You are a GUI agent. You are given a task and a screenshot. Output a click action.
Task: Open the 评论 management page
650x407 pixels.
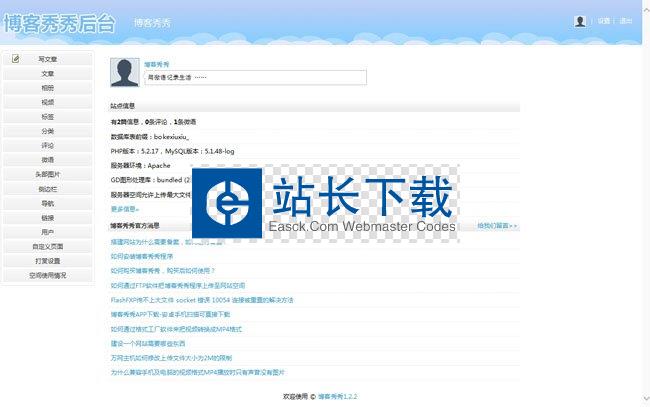[48, 145]
